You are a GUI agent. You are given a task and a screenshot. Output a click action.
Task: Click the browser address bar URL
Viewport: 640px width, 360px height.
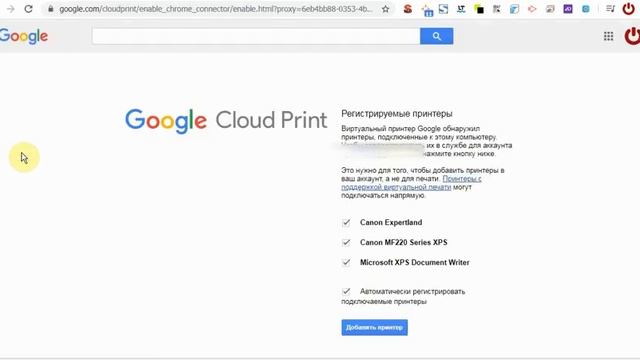(x=216, y=9)
